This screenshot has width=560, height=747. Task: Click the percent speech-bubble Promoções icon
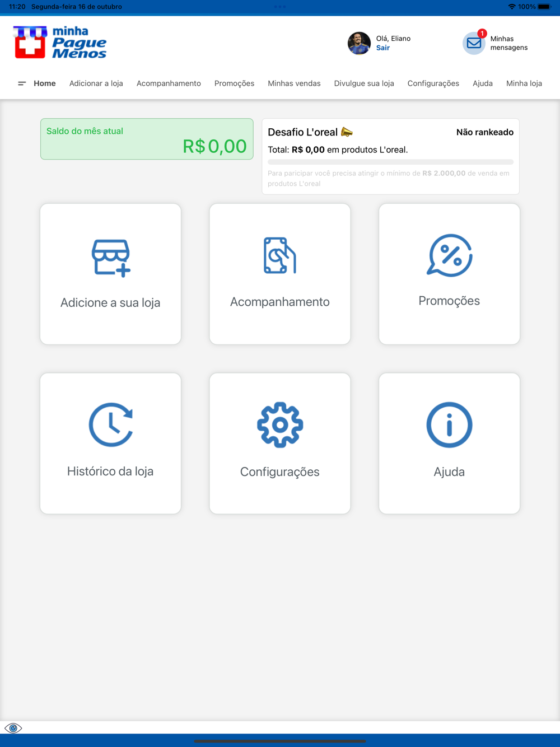(x=450, y=255)
